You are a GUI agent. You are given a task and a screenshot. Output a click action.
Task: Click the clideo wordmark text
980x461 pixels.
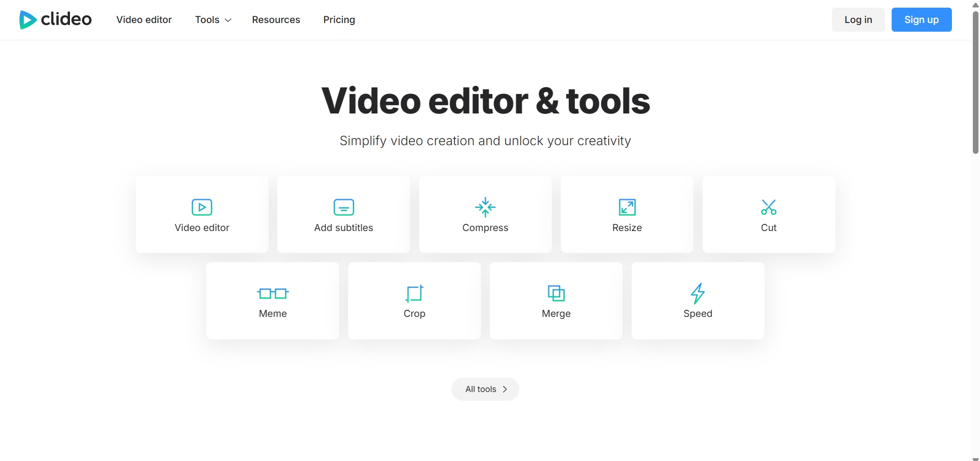click(x=66, y=19)
